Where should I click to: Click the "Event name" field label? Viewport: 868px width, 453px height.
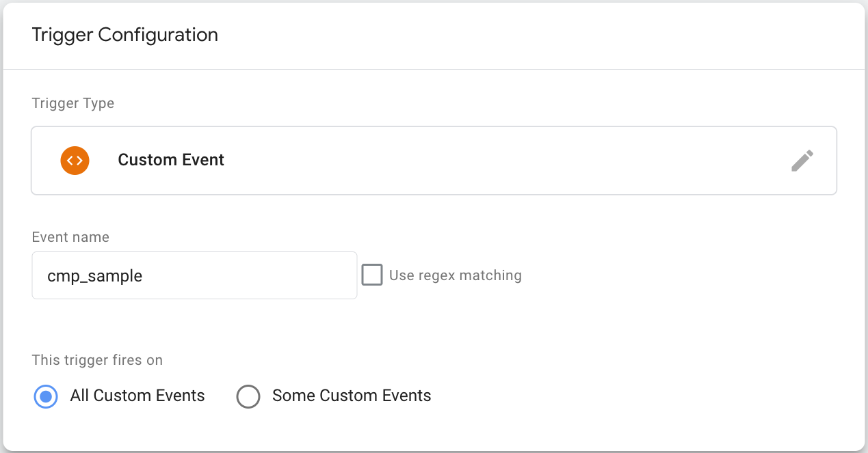click(x=70, y=237)
